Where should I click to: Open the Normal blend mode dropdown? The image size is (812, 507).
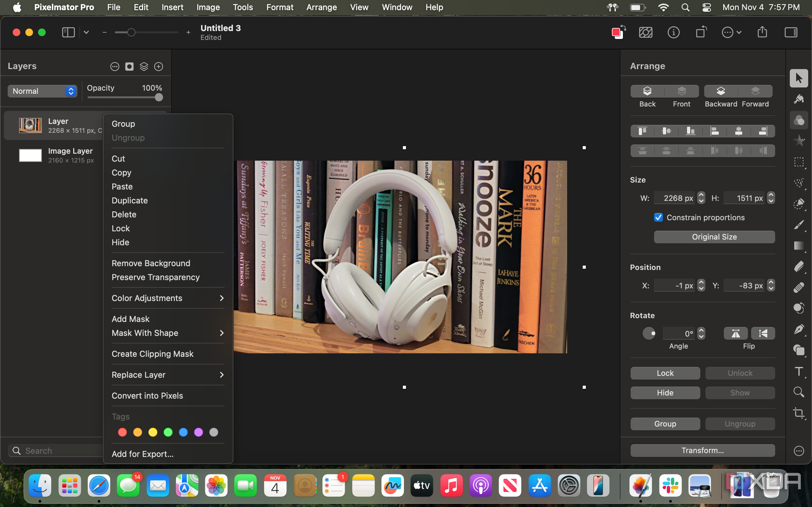43,91
